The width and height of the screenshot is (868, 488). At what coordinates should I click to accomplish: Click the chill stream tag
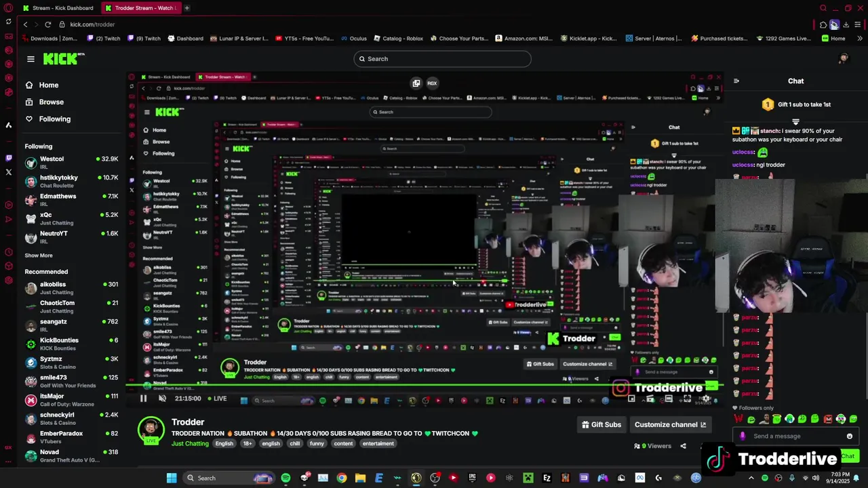(x=294, y=444)
